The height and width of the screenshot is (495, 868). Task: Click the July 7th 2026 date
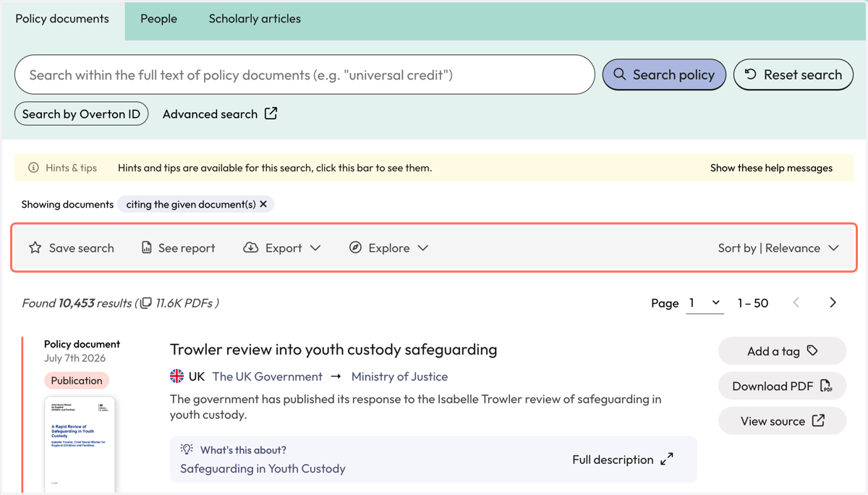(x=75, y=357)
